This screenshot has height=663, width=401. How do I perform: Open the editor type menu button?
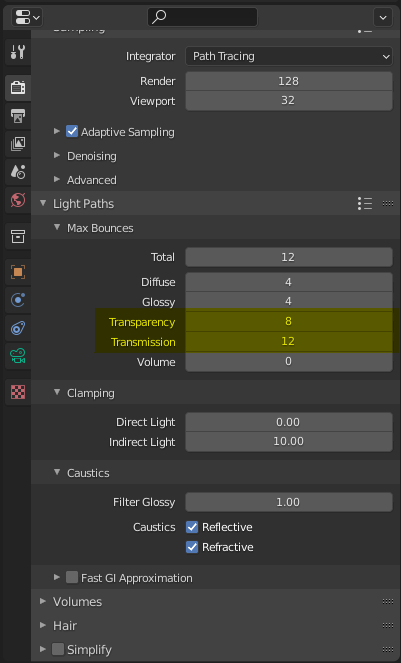27,17
